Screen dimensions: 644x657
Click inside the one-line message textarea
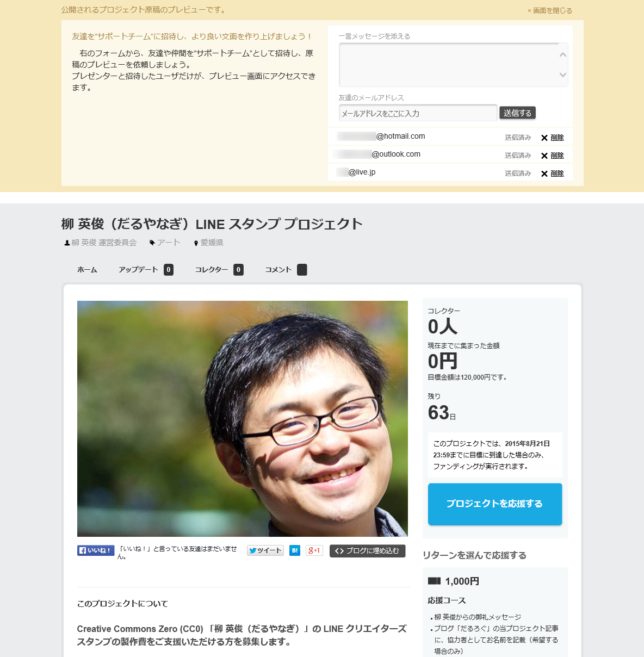448,65
